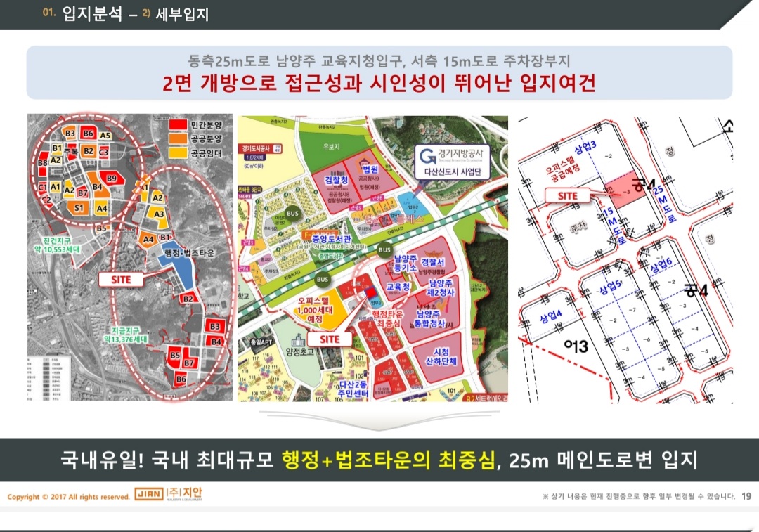Screen dimensions: 759x532
Task: Select the S1 block on the left map
Action: (79, 208)
